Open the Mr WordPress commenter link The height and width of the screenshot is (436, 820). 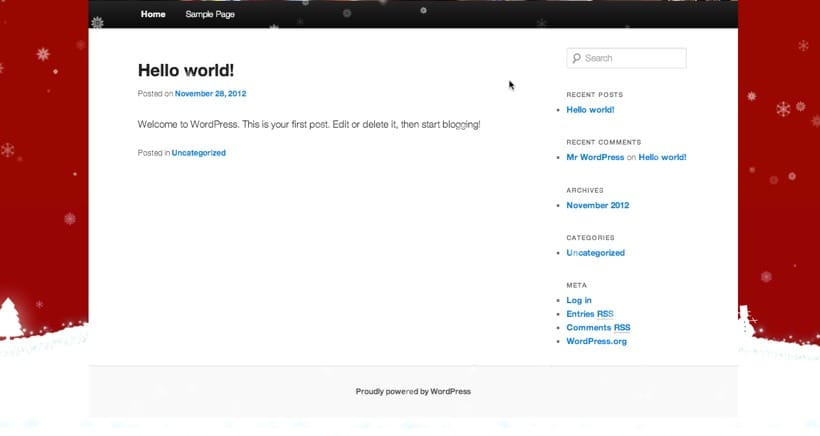(x=595, y=157)
